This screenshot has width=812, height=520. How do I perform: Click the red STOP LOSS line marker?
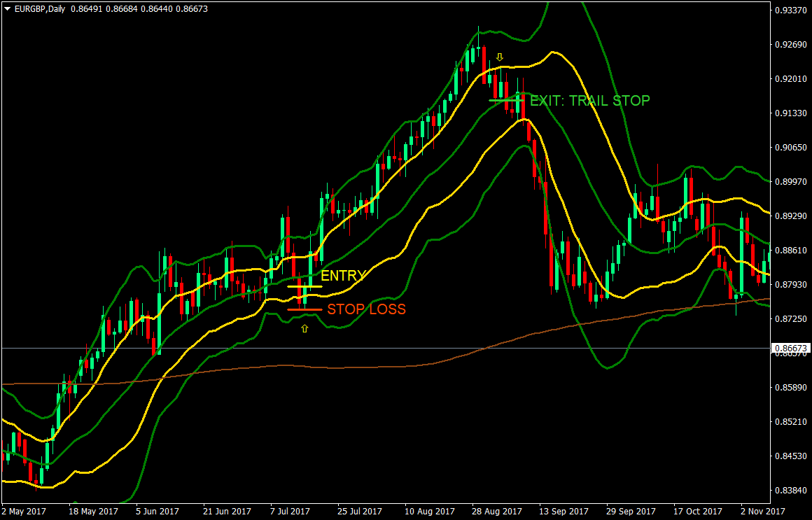click(x=304, y=309)
